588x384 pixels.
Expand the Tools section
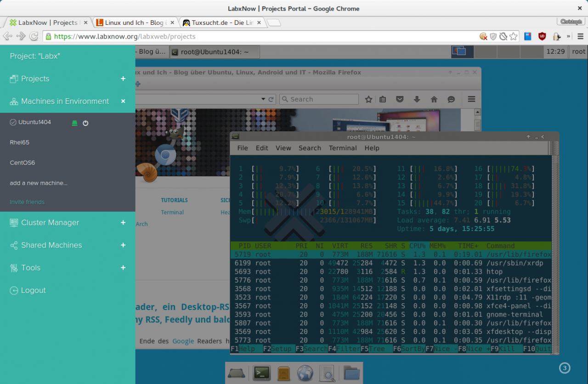pos(123,268)
